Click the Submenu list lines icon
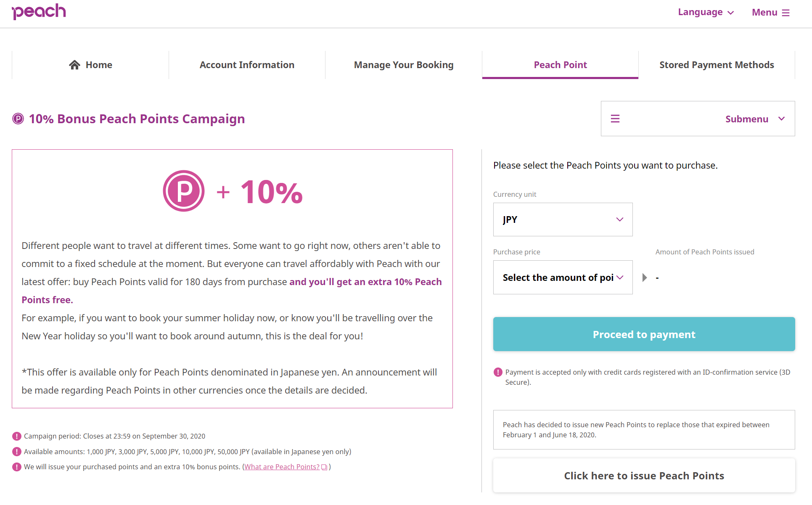Screen dimensions: 812x505 point(615,119)
